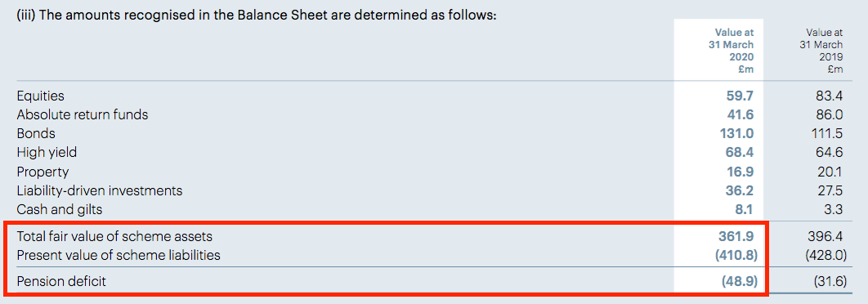This screenshot has height=304, width=868.
Task: Click the Cash and gilts label
Action: click(x=59, y=209)
